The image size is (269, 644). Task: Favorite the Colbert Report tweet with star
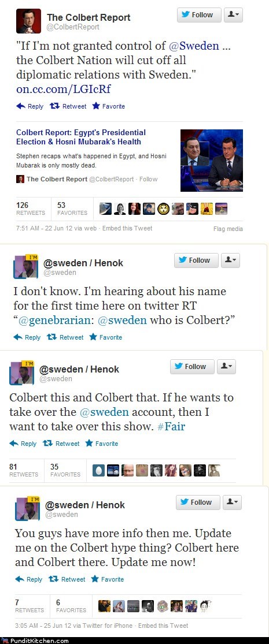(109, 106)
